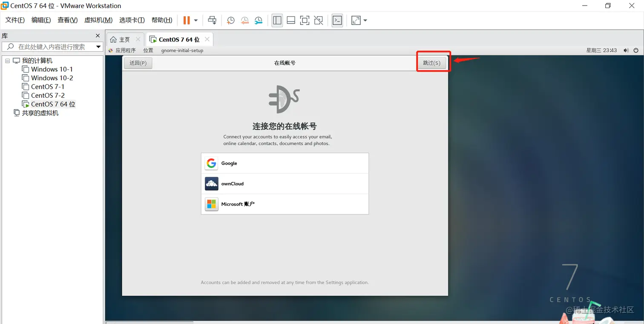644x324 pixels.
Task: Open the 虚拟机(M) menu
Action: [x=98, y=20]
